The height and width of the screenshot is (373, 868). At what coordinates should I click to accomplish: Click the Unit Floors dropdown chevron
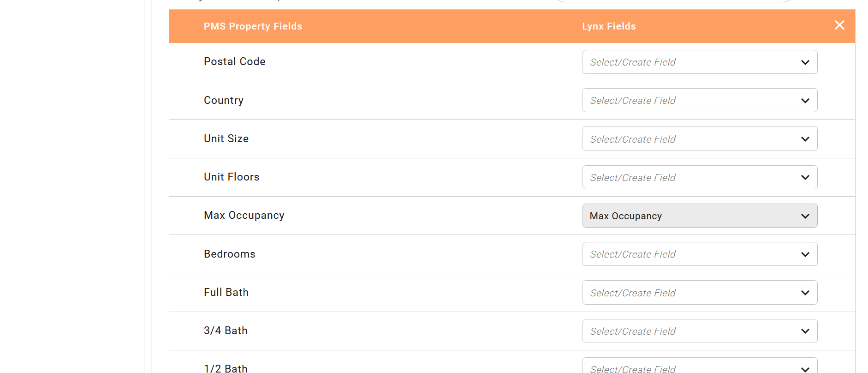[805, 177]
